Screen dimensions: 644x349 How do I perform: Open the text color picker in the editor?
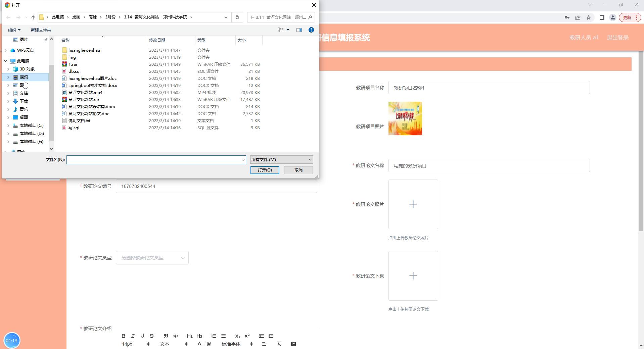click(199, 344)
